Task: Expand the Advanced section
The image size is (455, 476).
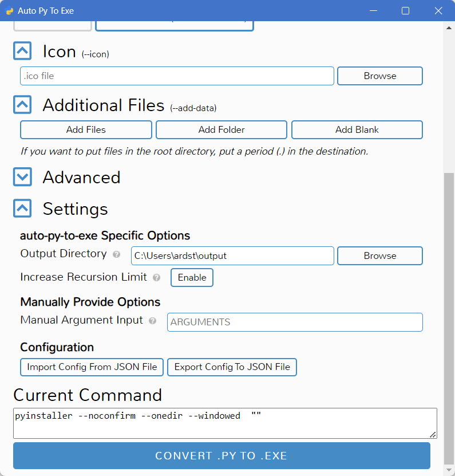Action: tap(22, 177)
